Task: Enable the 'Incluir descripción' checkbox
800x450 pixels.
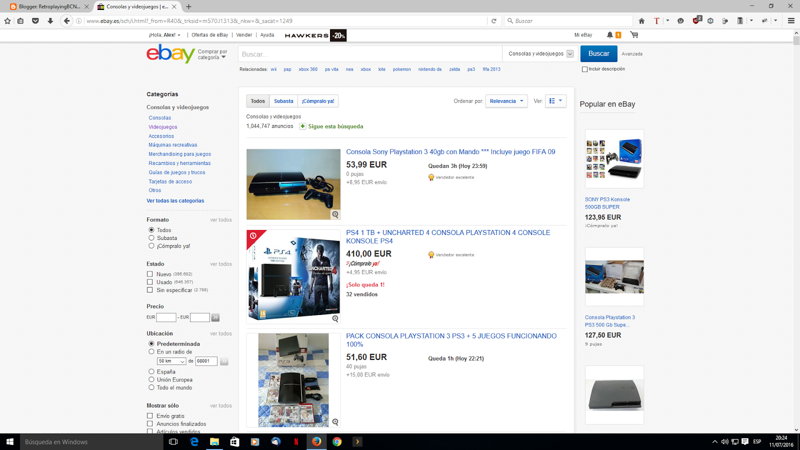Action: click(585, 69)
